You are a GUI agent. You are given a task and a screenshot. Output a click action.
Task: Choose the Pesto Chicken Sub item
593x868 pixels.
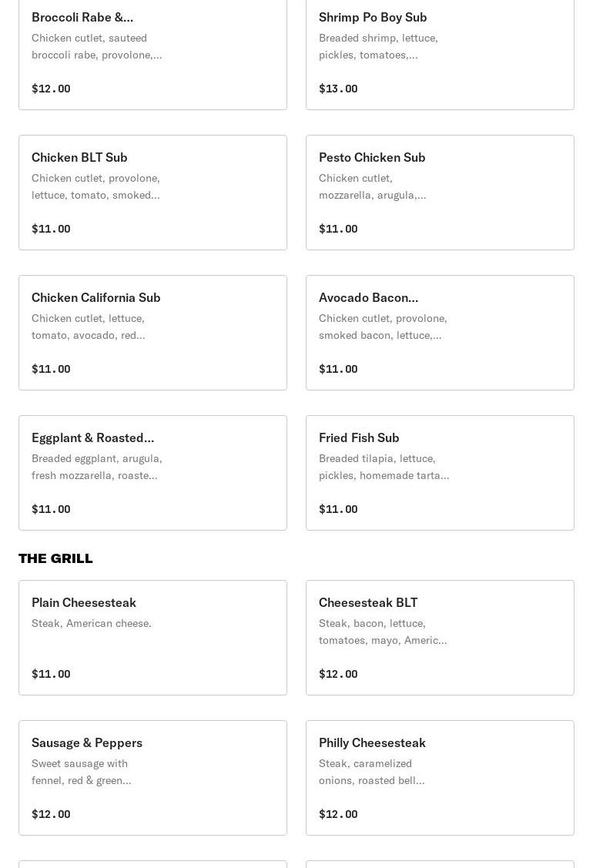tap(440, 193)
